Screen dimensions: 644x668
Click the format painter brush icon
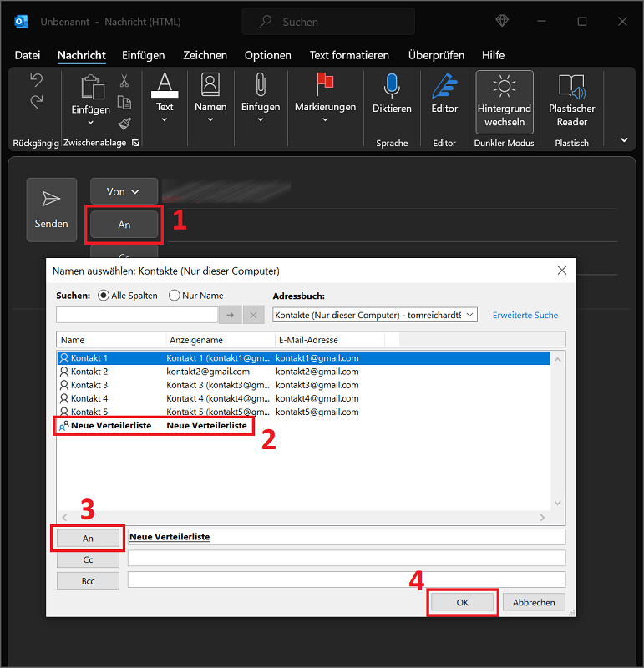pyautogui.click(x=124, y=124)
